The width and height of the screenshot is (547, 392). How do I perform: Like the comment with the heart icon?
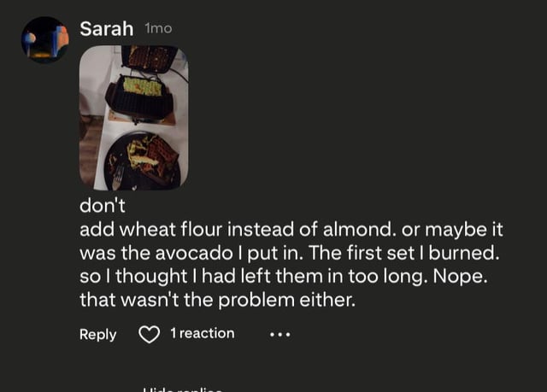(x=150, y=334)
